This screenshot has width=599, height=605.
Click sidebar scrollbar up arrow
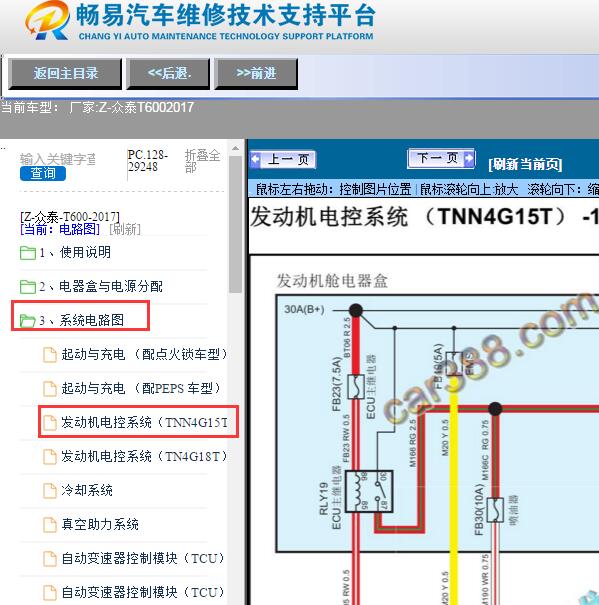click(235, 148)
